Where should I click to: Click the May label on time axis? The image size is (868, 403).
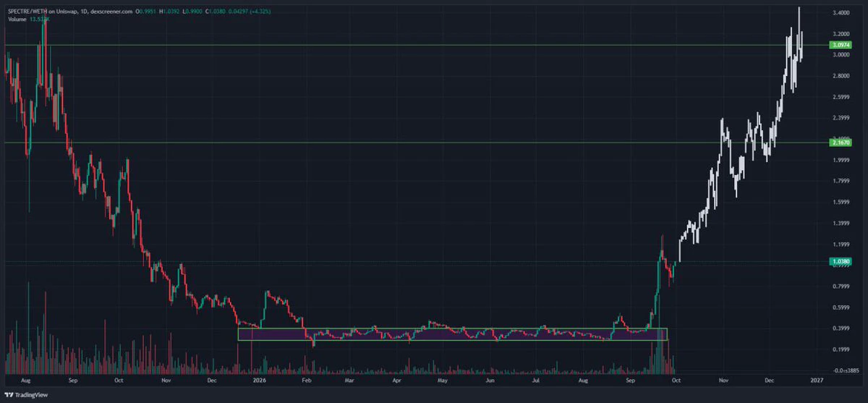(443, 379)
